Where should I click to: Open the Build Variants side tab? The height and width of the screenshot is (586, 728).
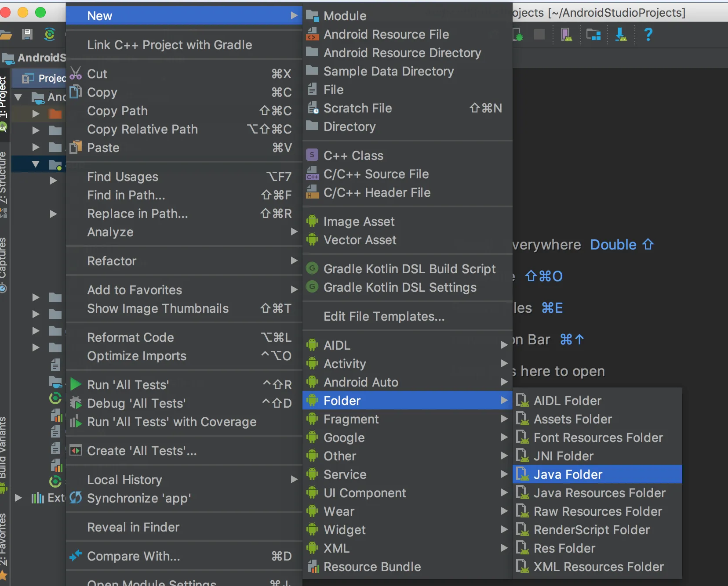[x=4, y=447]
